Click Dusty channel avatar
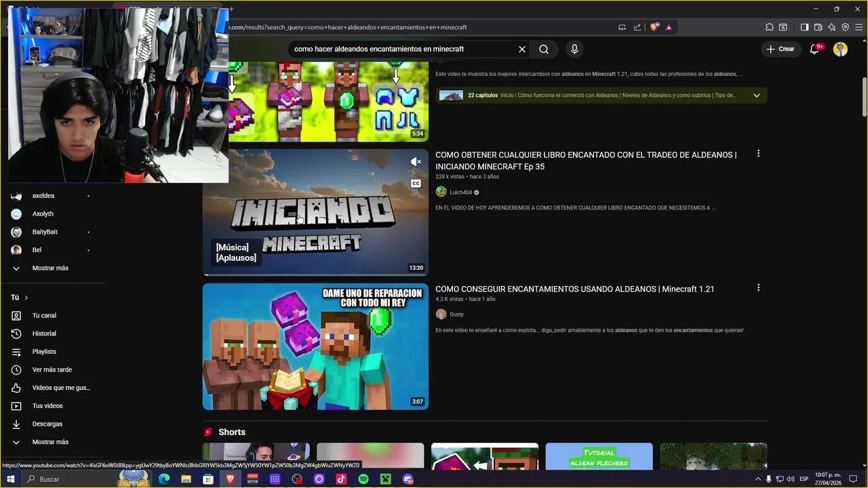 (441, 314)
